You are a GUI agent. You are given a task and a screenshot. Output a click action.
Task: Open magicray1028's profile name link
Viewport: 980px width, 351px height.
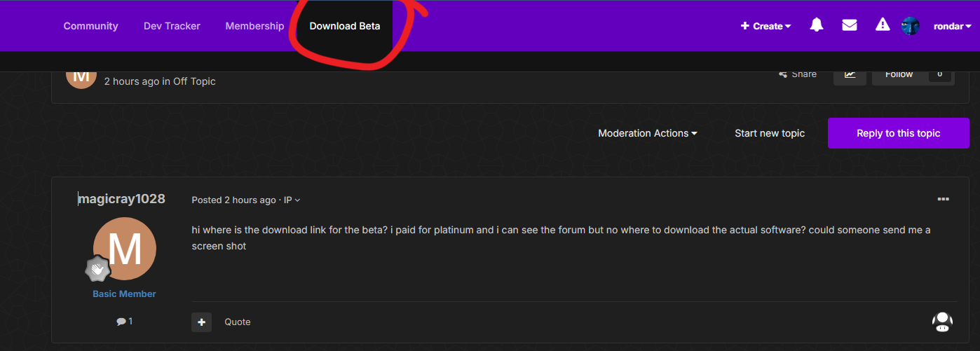coord(121,199)
